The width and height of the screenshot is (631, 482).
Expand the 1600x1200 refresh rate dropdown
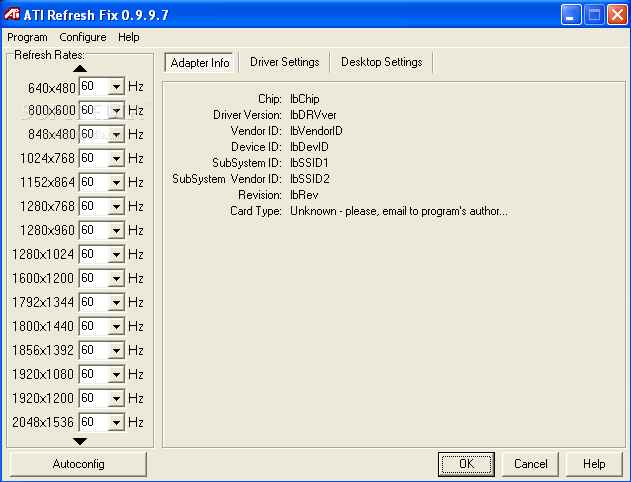pos(116,278)
